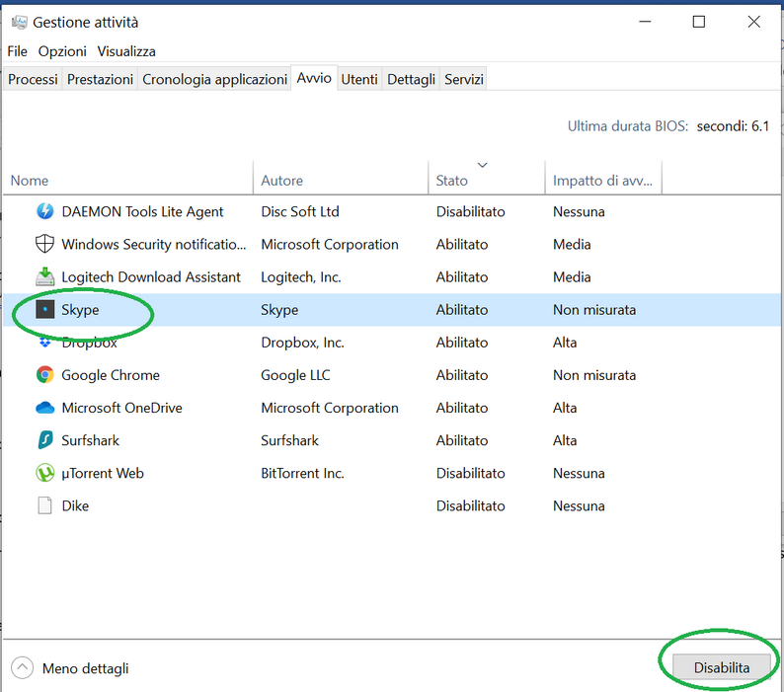Sort by the Stato column header
The height and width of the screenshot is (692, 784).
pyautogui.click(x=486, y=180)
